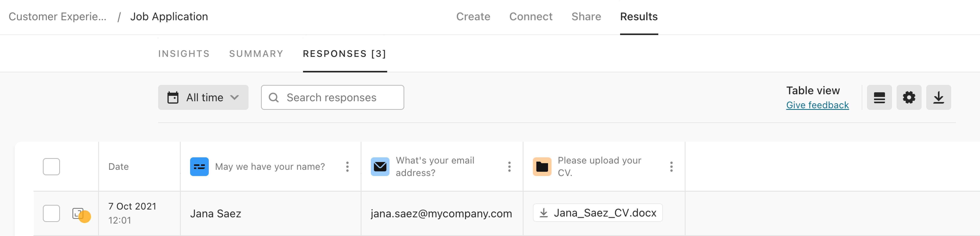Click the Search responses field
Image resolution: width=980 pixels, height=236 pixels.
pos(332,97)
